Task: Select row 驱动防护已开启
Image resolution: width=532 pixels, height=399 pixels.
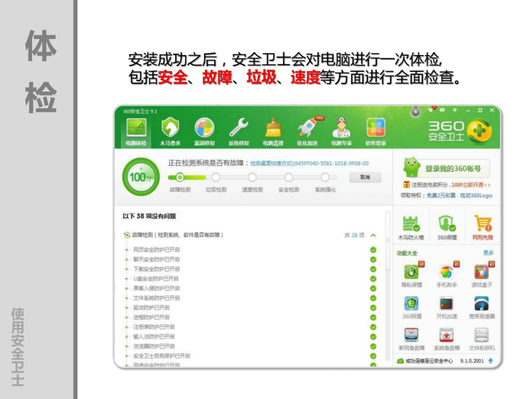Action: pos(251,307)
